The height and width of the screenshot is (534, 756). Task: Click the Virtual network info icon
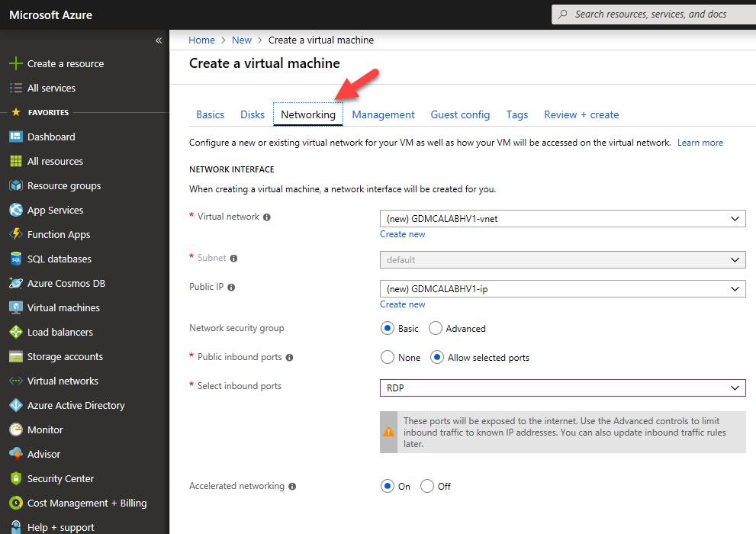click(x=267, y=217)
